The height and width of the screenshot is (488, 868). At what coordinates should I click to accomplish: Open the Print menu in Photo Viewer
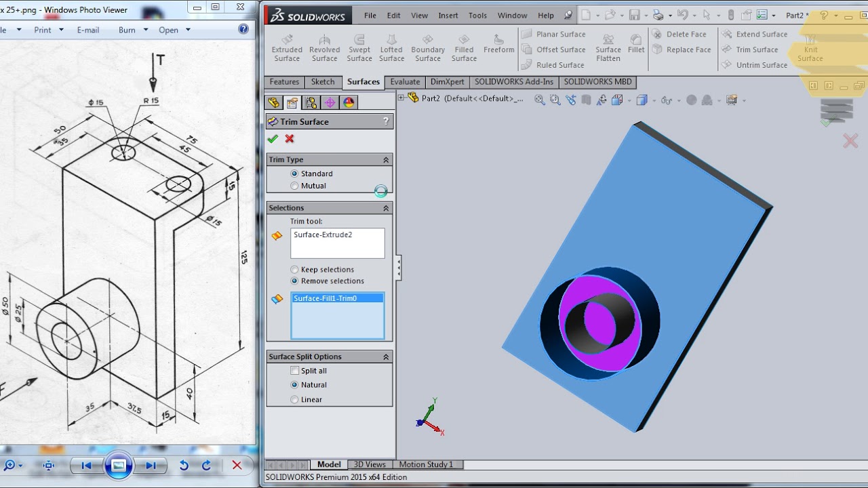48,30
